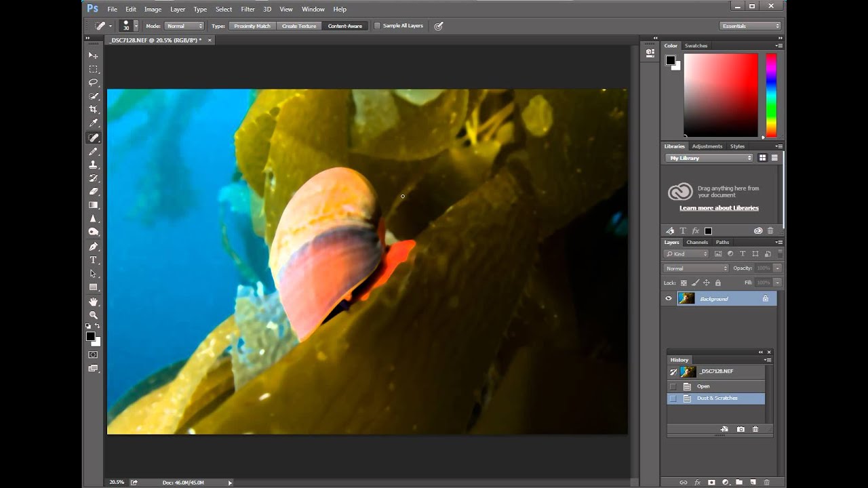Select the Hand tool
This screenshot has height=488, width=868.
point(94,302)
